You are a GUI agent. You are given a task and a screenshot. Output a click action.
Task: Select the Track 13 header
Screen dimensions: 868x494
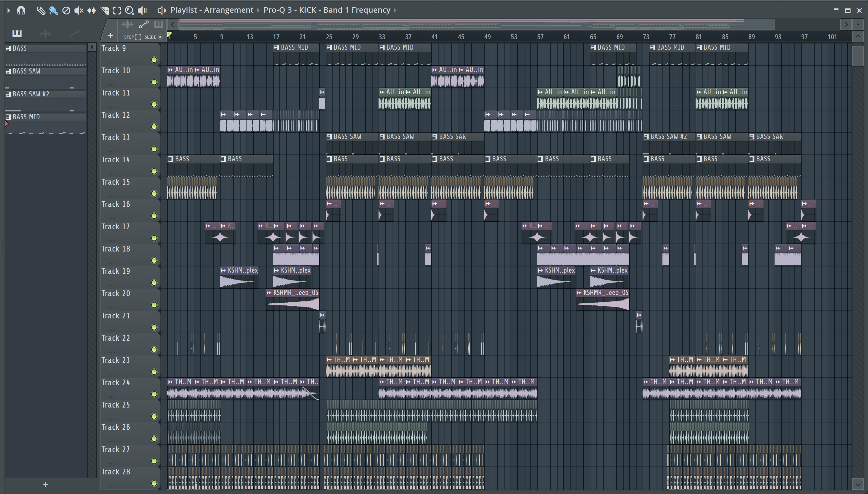coord(130,143)
